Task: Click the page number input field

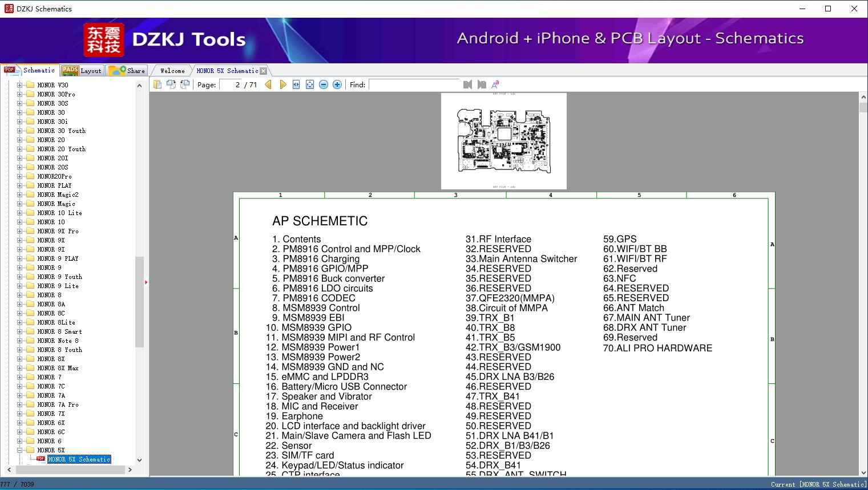Action: tap(231, 84)
